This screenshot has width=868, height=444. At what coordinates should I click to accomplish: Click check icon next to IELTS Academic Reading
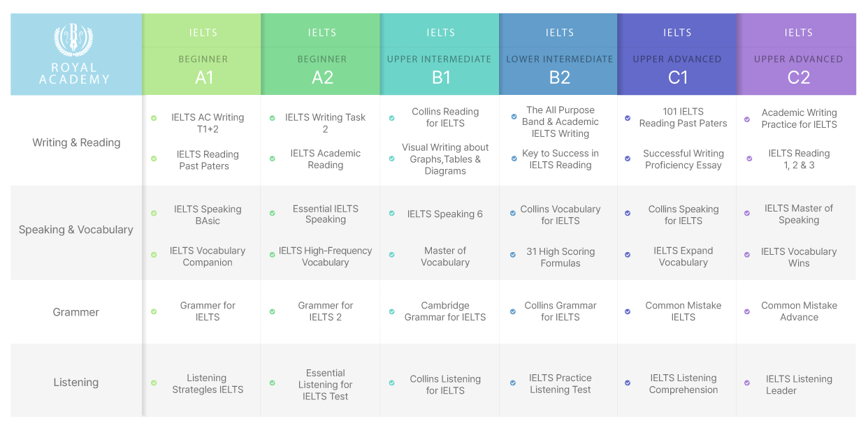[273, 158]
